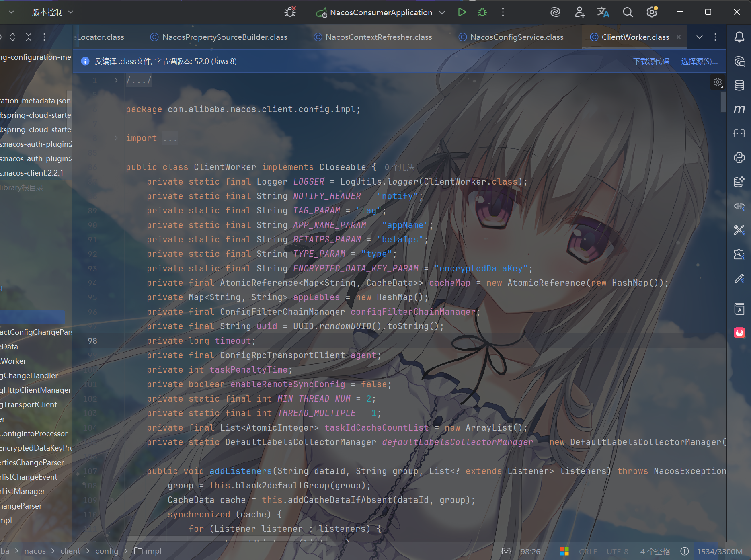The image size is (751, 560).
Task: Open project panel options three-dots menu
Action: click(44, 37)
